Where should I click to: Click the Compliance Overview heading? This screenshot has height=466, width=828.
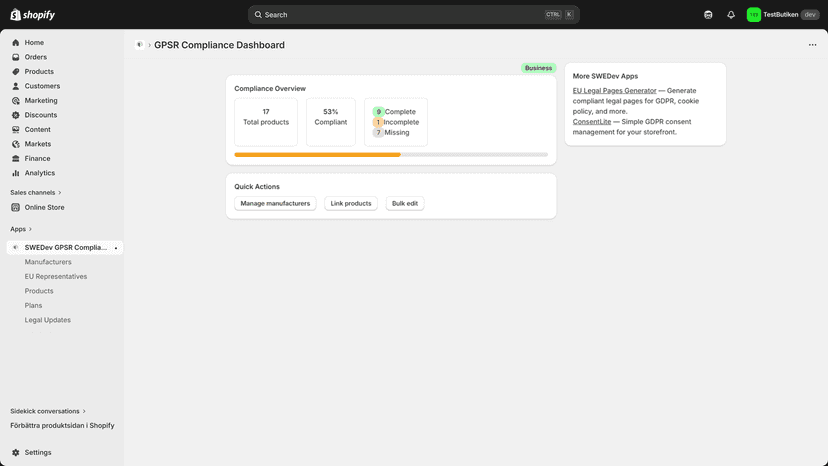(270, 88)
